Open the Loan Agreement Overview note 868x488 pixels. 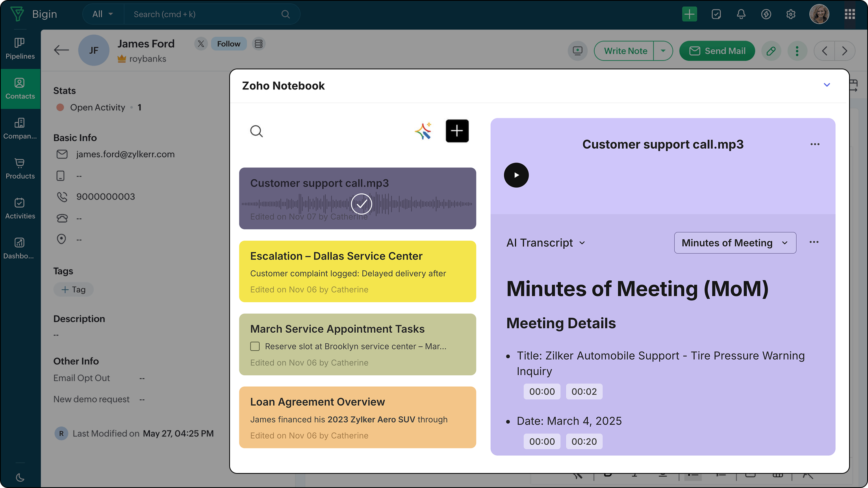[358, 417]
